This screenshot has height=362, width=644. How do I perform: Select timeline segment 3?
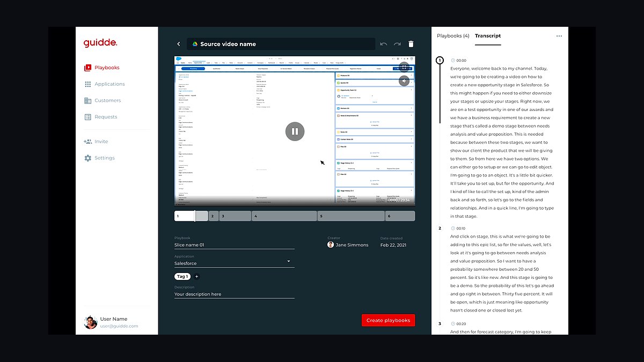pos(235,216)
